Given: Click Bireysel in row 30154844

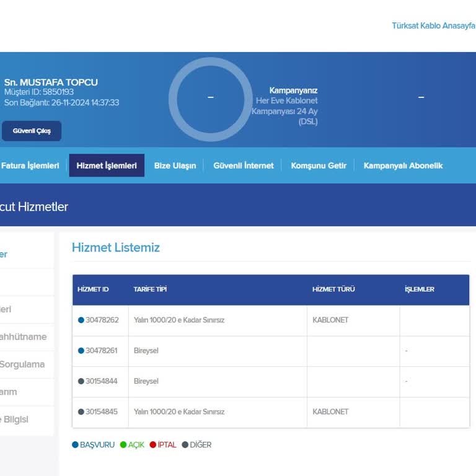Looking at the screenshot, I should tap(146, 381).
